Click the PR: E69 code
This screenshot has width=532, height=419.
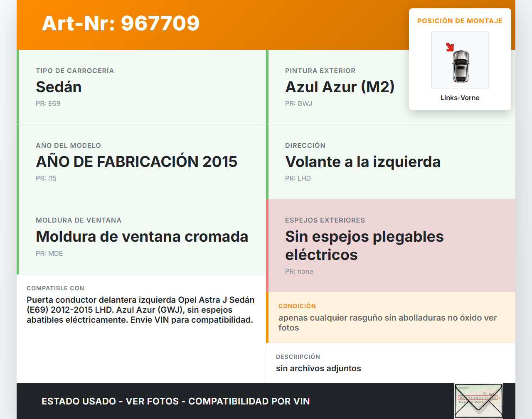tap(48, 103)
